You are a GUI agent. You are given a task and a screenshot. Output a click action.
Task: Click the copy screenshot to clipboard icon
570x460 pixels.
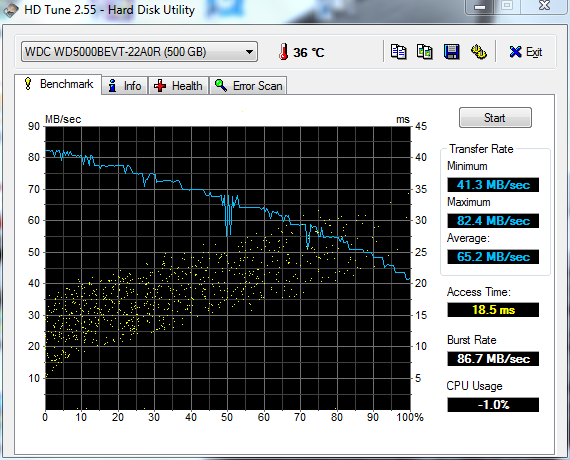click(x=425, y=52)
